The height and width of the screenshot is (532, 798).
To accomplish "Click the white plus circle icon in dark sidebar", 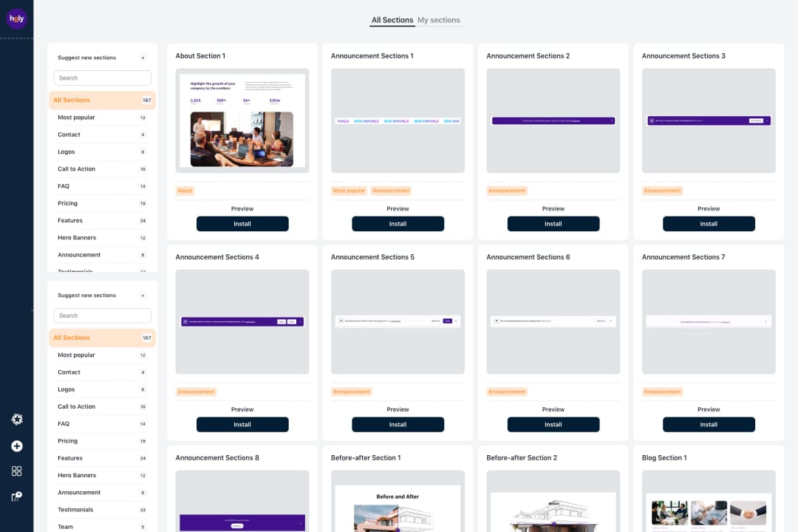I will point(17,446).
